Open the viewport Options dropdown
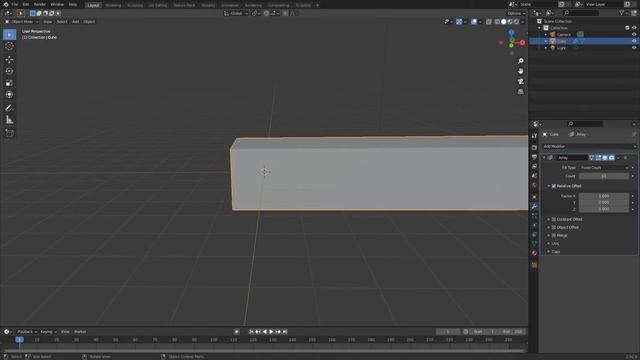Image resolution: width=640 pixels, height=360 pixels. 516,13
